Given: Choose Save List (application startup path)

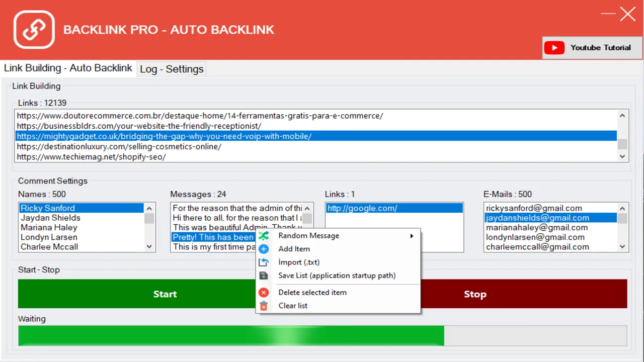Looking at the screenshot, I should [337, 276].
